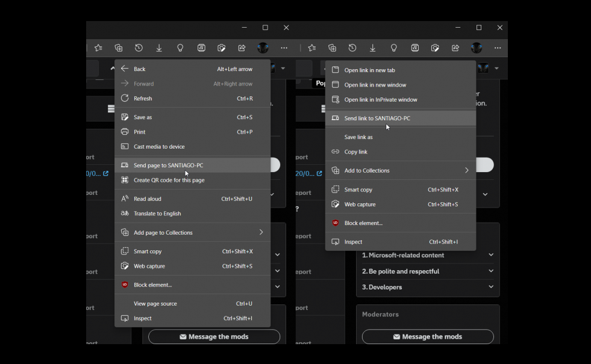Click the Share icon in the left window toolbar
This screenshot has width=591, height=364.
pyautogui.click(x=242, y=48)
